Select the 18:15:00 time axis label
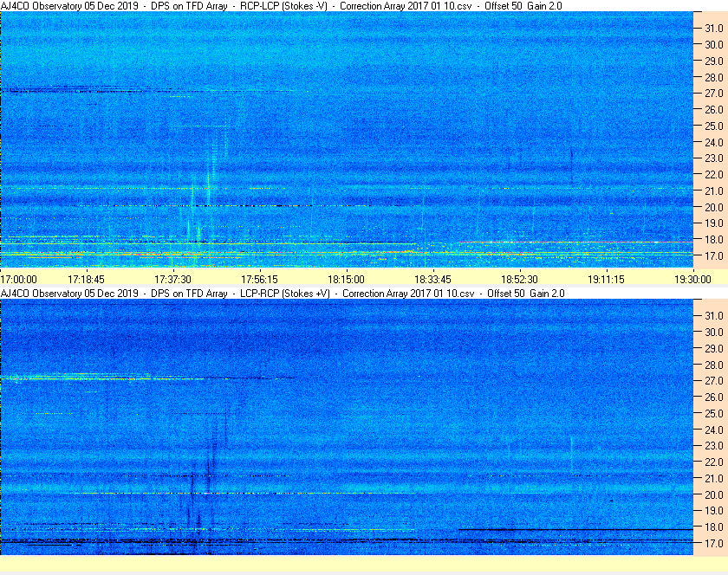Image resolution: width=728 pixels, height=575 pixels. point(347,280)
